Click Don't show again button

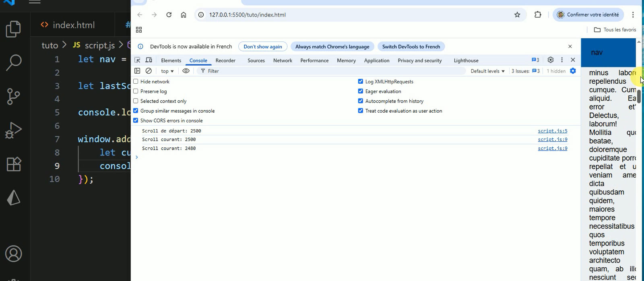tap(263, 47)
